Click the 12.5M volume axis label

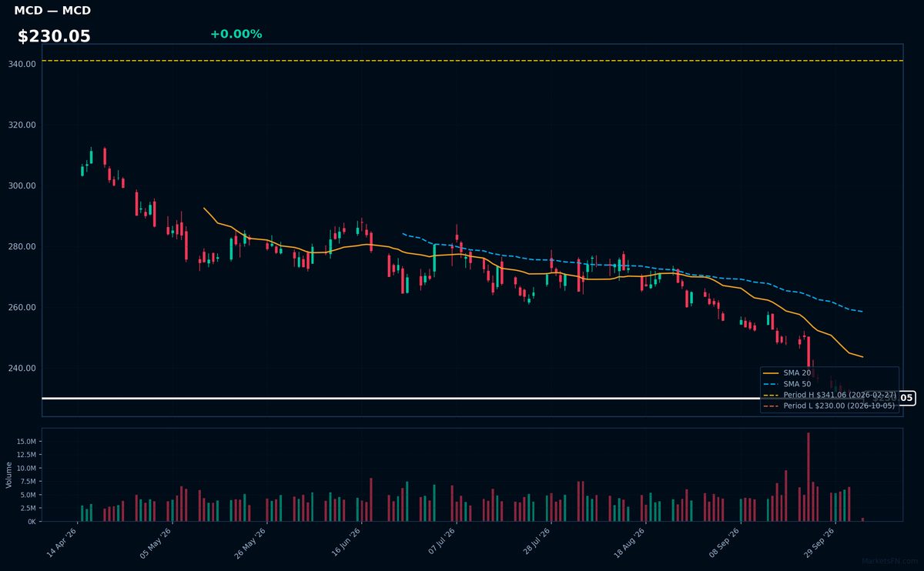(x=27, y=455)
